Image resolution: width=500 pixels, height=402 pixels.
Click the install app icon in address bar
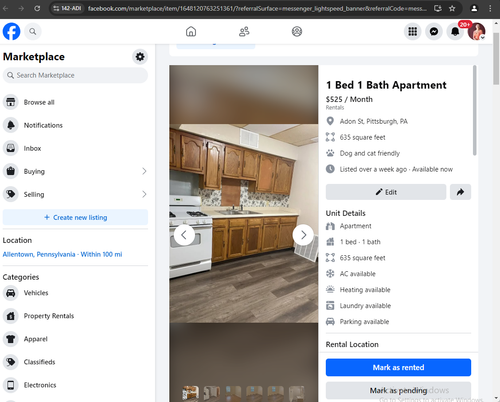pyautogui.click(x=438, y=8)
